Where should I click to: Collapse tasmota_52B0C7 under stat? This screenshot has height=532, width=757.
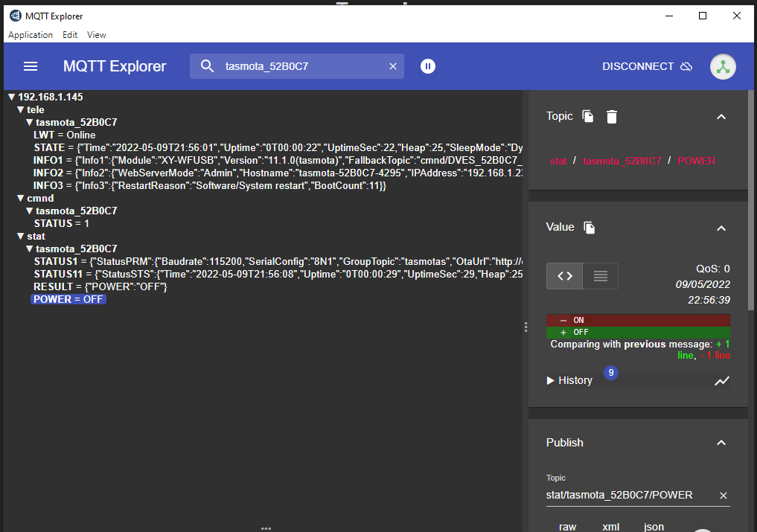29,249
